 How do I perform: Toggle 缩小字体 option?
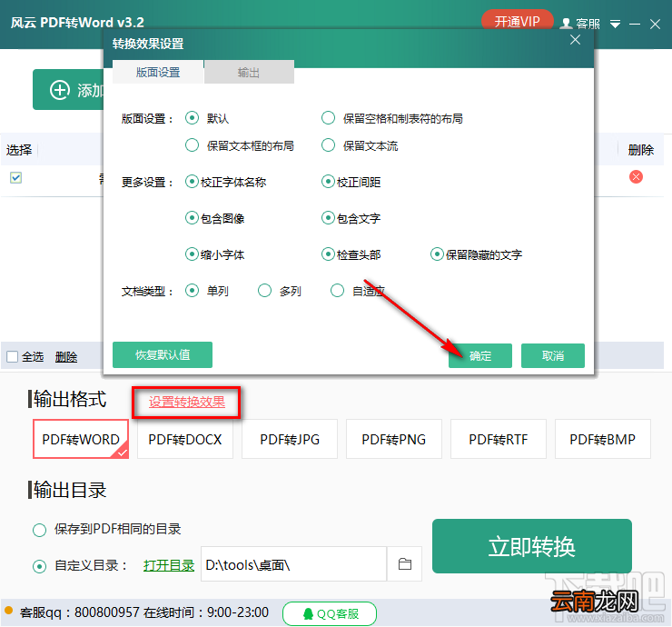[192, 254]
